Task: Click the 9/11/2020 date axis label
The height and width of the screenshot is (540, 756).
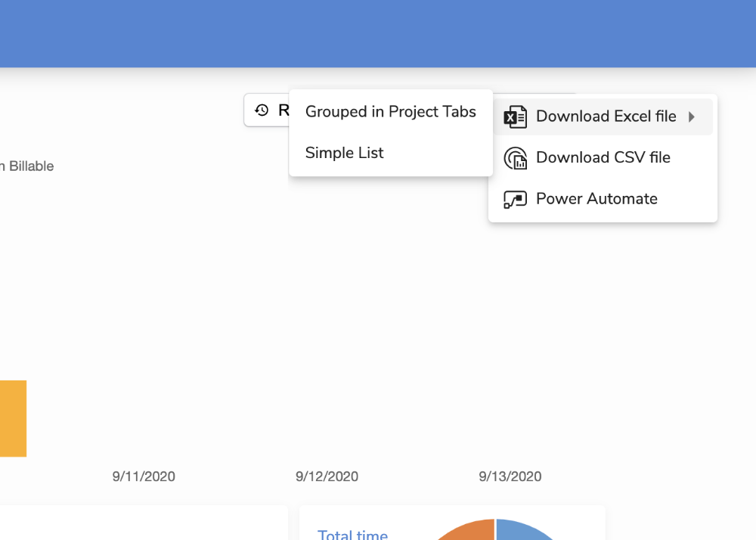Action: click(144, 476)
